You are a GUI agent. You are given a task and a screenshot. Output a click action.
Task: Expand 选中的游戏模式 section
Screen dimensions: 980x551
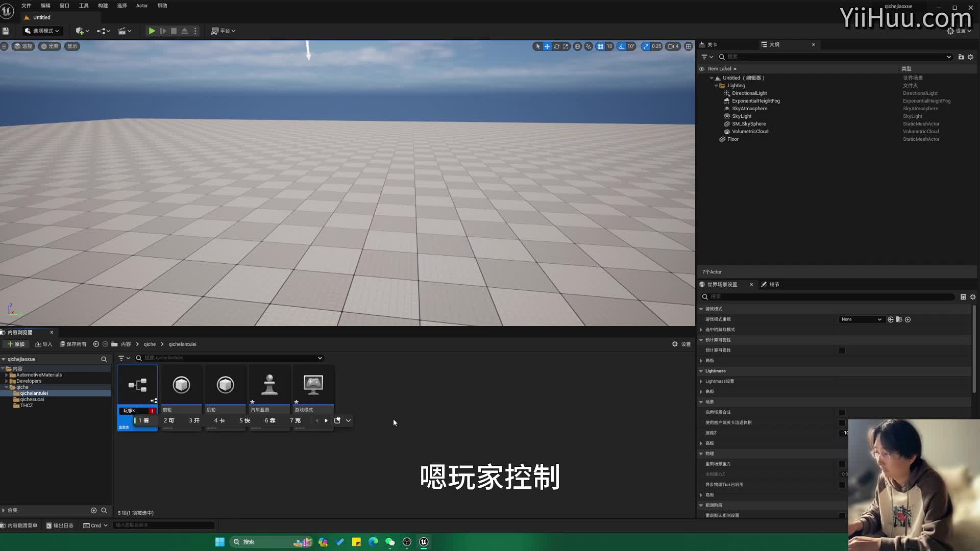(x=701, y=330)
